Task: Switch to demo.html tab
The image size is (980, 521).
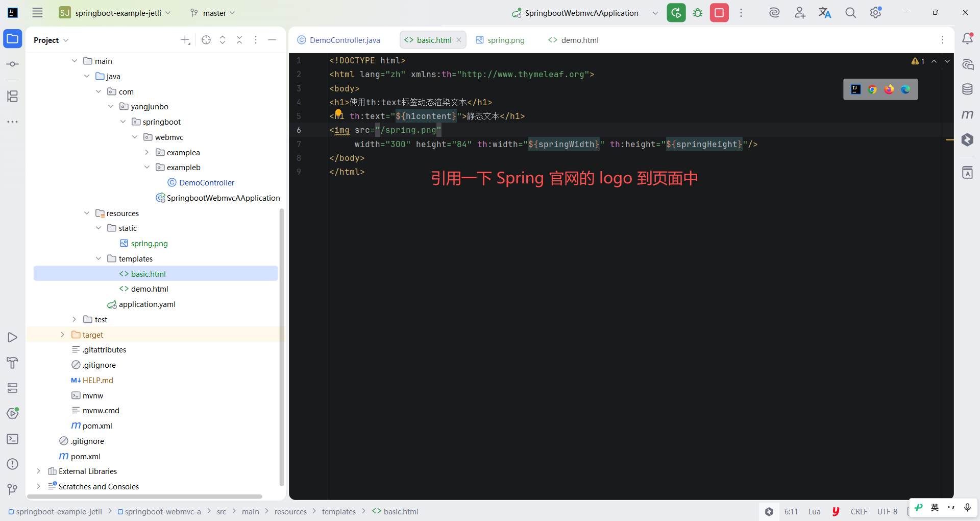Action: click(573, 40)
